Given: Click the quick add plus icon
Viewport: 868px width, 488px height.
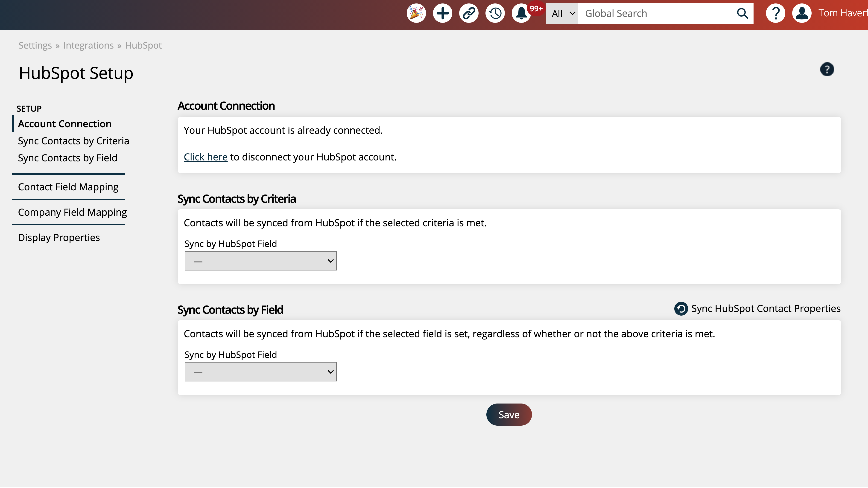Looking at the screenshot, I should pyautogui.click(x=442, y=13).
